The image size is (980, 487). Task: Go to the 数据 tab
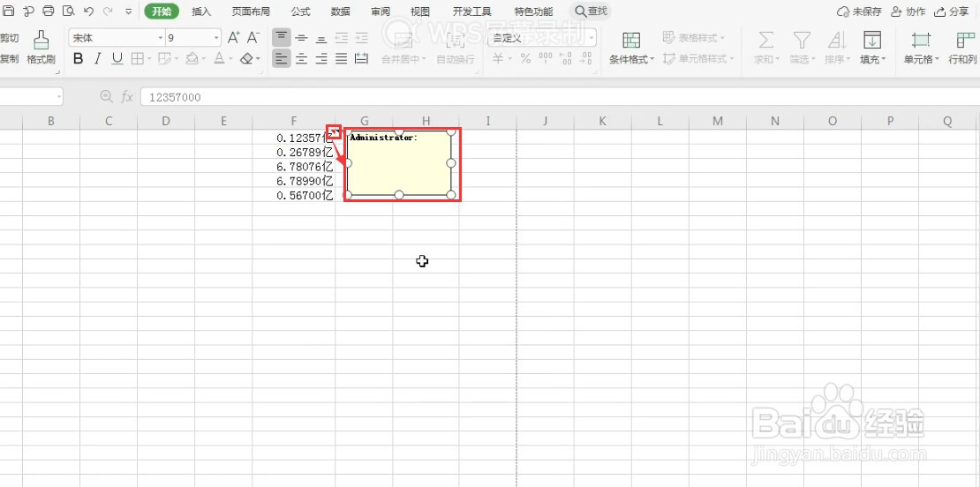[341, 11]
